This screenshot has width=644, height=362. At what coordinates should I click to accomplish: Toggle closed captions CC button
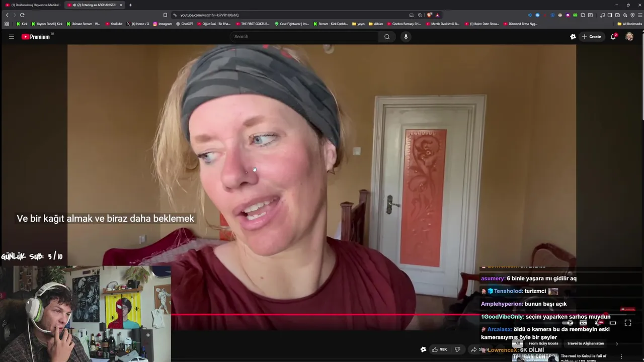(x=583, y=323)
